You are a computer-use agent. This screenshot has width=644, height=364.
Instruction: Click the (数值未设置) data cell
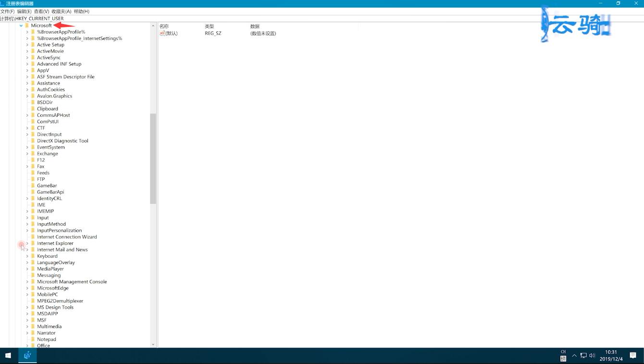point(263,34)
